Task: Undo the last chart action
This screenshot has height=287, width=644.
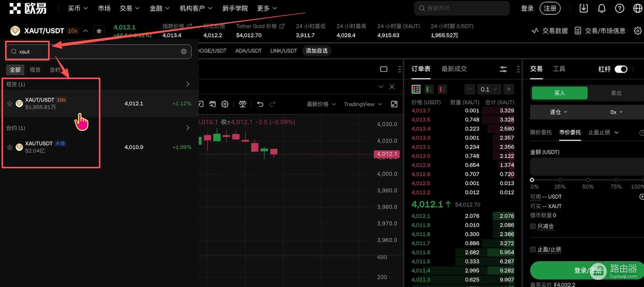Action: [260, 104]
